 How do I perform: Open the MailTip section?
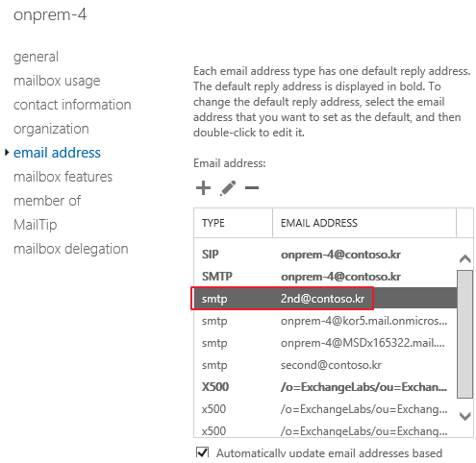tap(35, 225)
